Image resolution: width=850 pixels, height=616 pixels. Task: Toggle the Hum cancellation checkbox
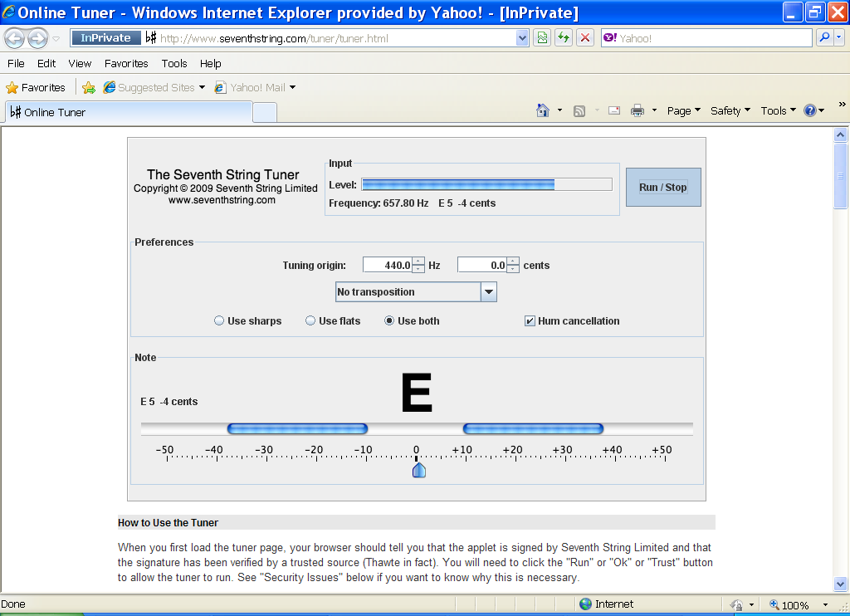coord(530,321)
